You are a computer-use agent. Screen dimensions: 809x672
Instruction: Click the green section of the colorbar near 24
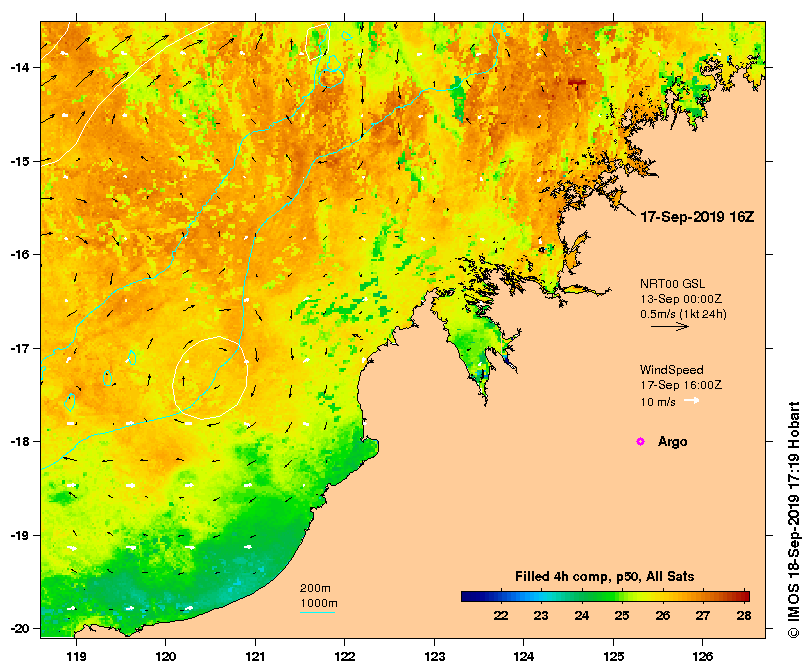[x=582, y=597]
